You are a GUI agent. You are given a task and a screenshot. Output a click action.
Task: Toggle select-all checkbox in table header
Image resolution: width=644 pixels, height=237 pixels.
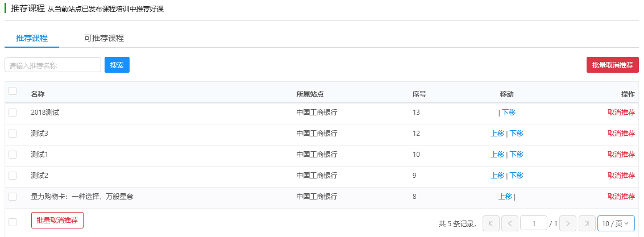[x=13, y=91]
